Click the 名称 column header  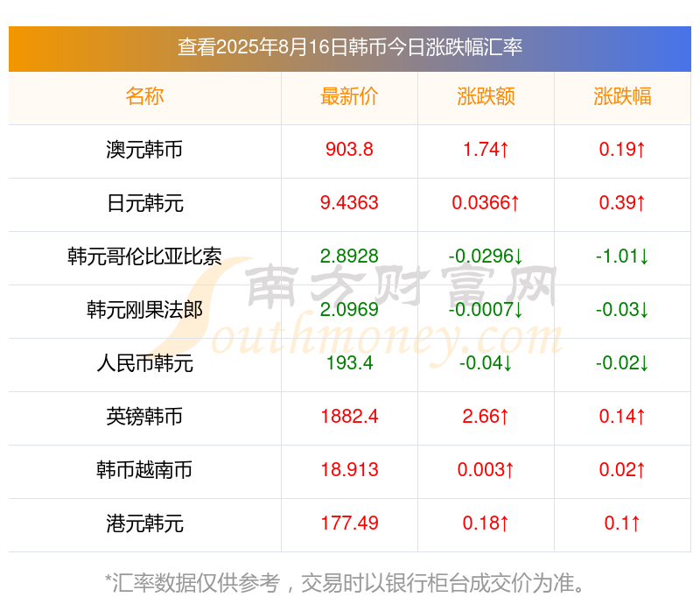pos(144,96)
